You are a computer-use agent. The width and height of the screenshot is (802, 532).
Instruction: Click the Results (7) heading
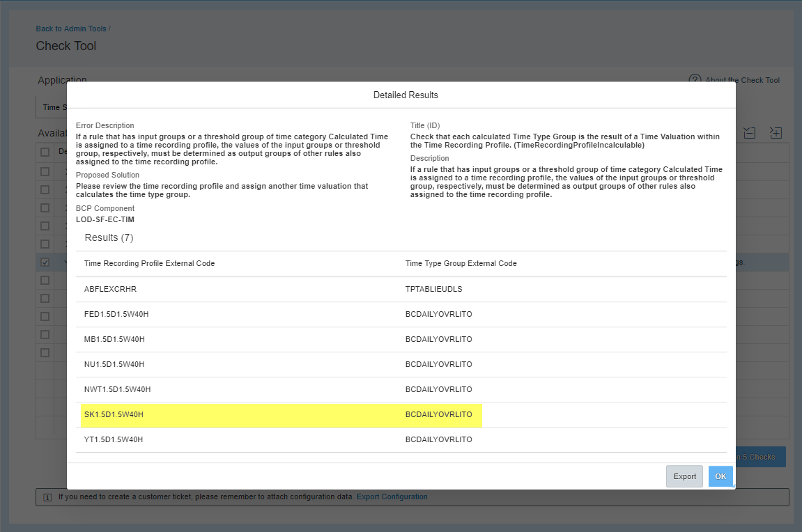[109, 237]
